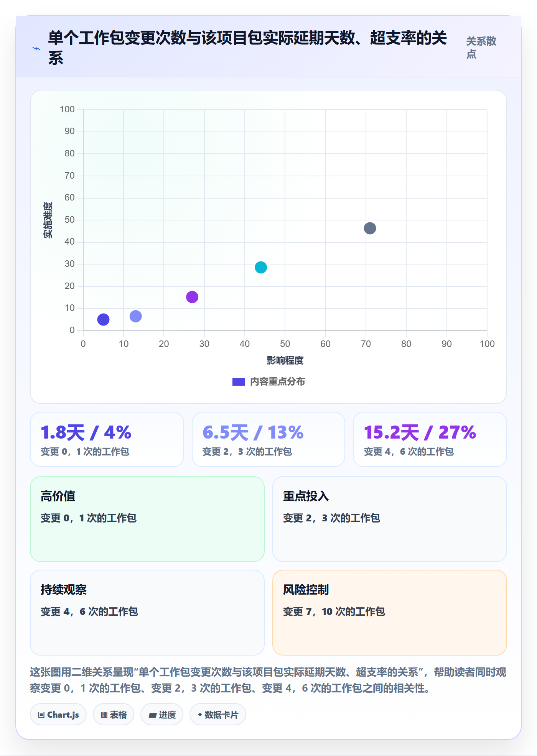Click the x-axis tick label 100
This screenshot has height=756, width=537.
[x=487, y=344]
